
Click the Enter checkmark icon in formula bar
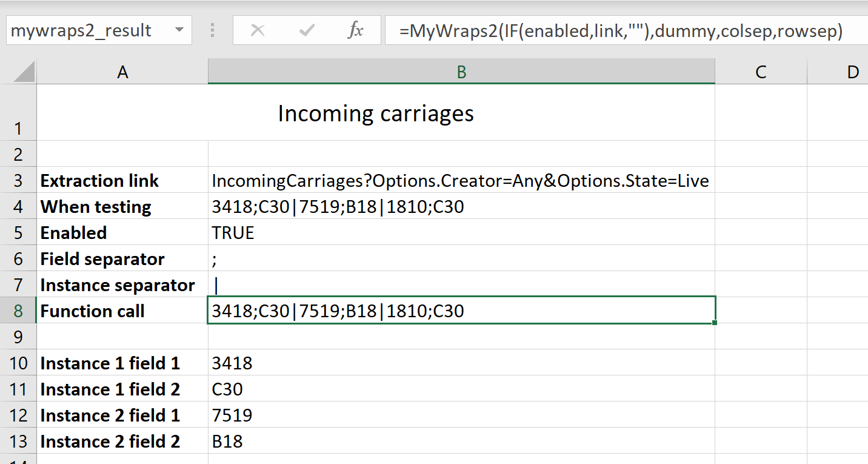coord(308,30)
